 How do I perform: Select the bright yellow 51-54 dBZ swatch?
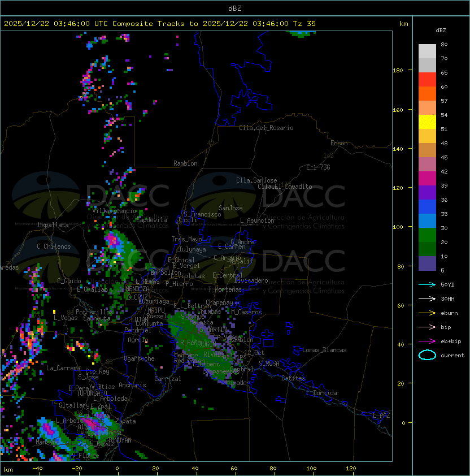click(427, 122)
